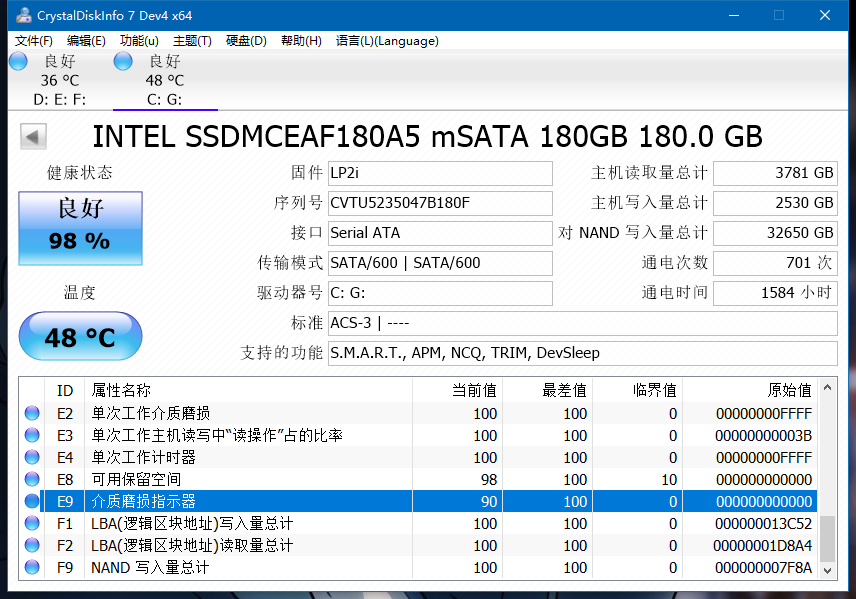Select highlighted row 介质磨损指示器
The image size is (856, 599).
419,501
